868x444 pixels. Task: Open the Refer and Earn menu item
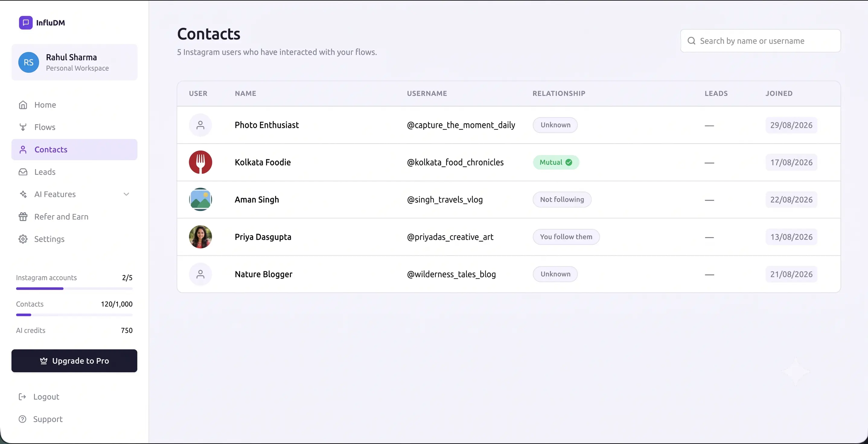coord(75,217)
